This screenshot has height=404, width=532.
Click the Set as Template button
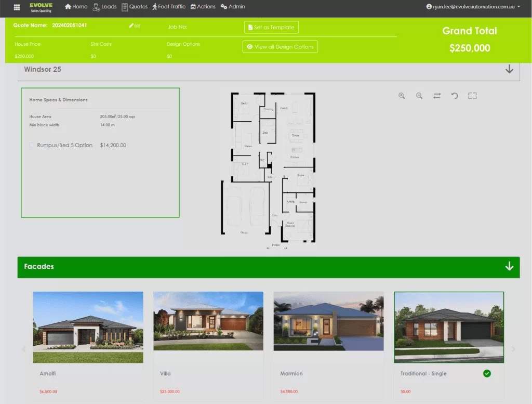271,27
